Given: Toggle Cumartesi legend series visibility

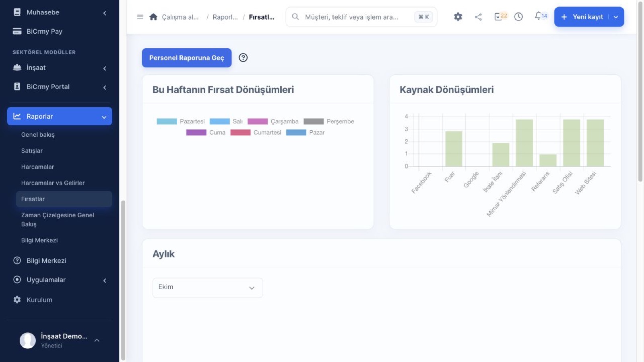Looking at the screenshot, I should [256, 132].
